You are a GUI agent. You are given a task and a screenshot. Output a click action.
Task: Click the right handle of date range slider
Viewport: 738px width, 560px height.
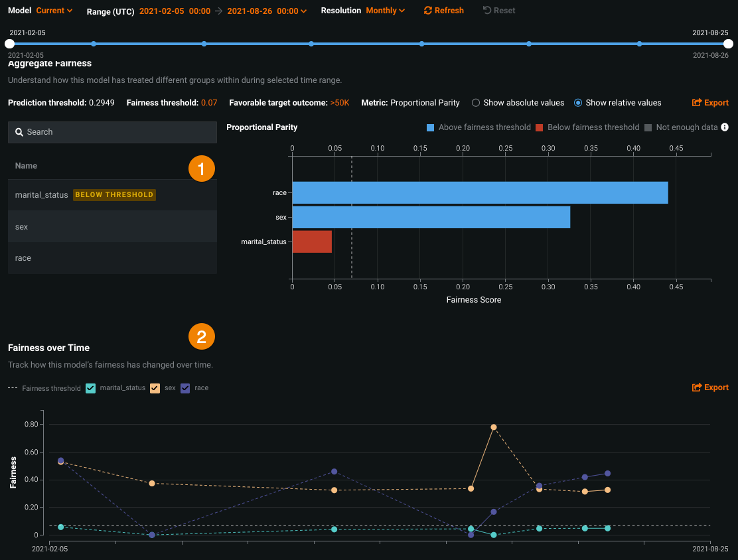(728, 44)
